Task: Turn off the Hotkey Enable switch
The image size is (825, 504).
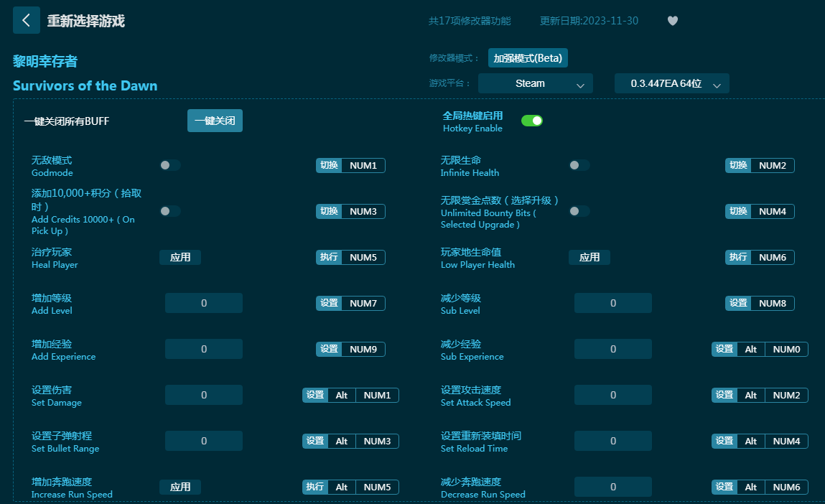Action: (x=531, y=121)
